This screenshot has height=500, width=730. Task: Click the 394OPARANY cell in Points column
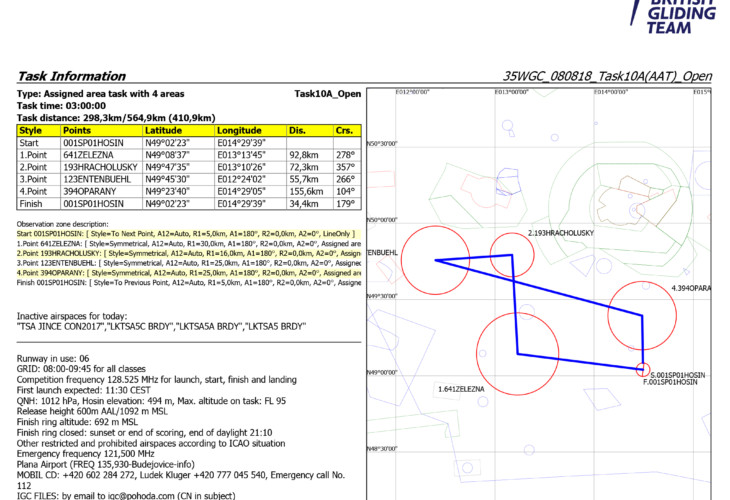coord(100,192)
